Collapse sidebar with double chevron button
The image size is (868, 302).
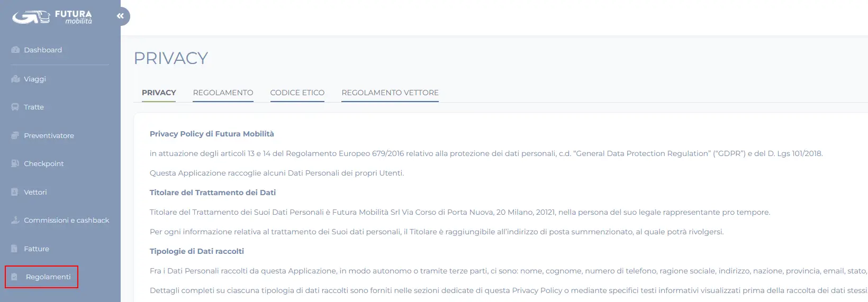tap(120, 16)
